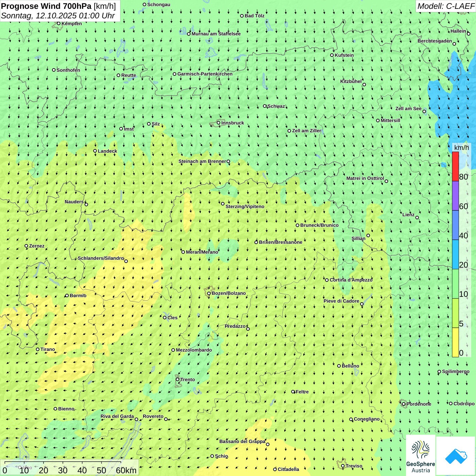Click the Garmisch-Partenkirchen marker
The width and height of the screenshot is (476, 476).
coord(174,74)
